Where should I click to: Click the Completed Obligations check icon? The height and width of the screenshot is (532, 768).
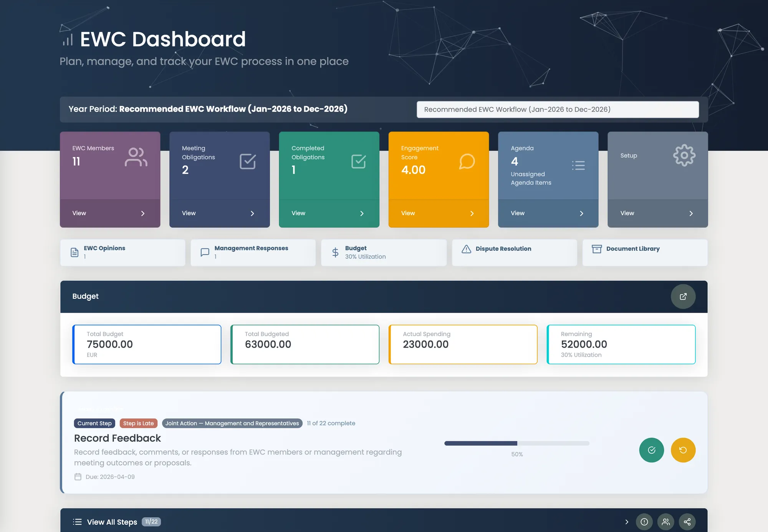pyautogui.click(x=358, y=161)
